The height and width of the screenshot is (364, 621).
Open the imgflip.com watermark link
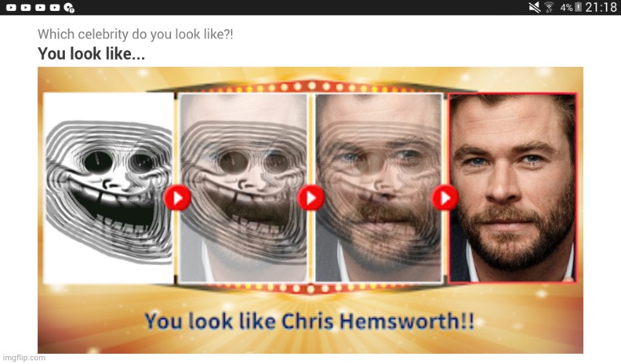point(24,357)
